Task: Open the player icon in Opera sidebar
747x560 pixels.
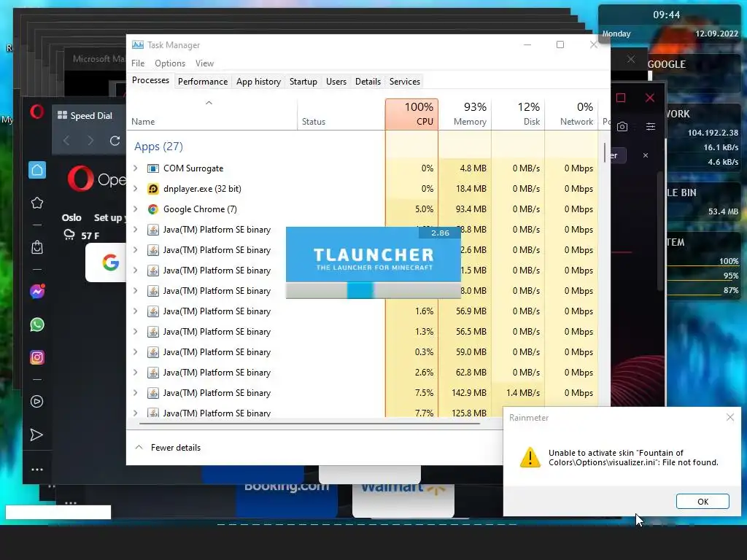Action: pos(36,402)
